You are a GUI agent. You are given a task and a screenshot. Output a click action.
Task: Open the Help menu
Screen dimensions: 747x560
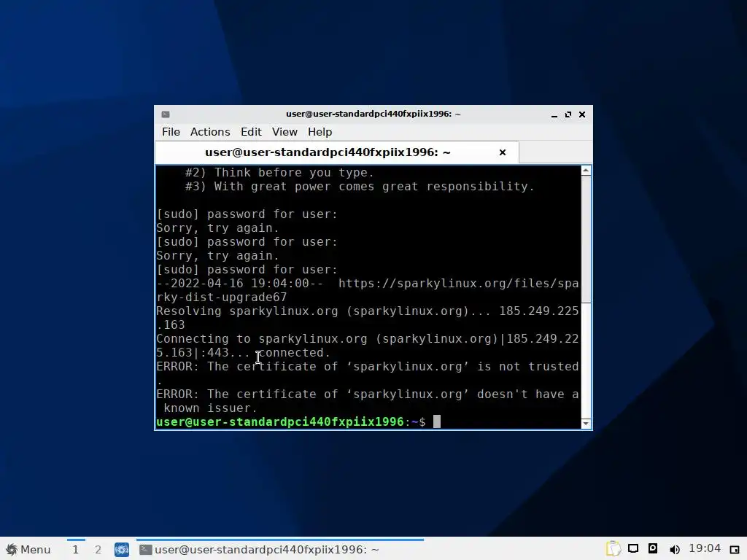(x=320, y=132)
